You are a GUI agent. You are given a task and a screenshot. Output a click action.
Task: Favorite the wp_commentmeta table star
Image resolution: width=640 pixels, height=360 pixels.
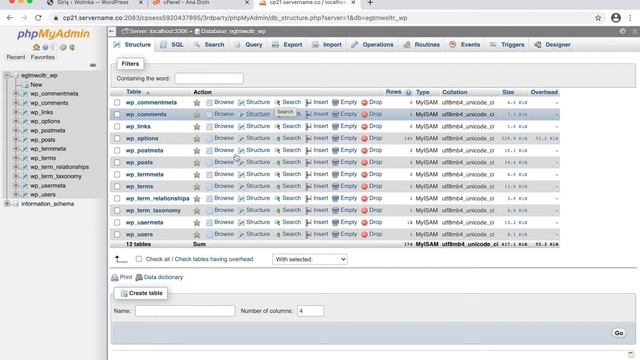click(x=197, y=102)
